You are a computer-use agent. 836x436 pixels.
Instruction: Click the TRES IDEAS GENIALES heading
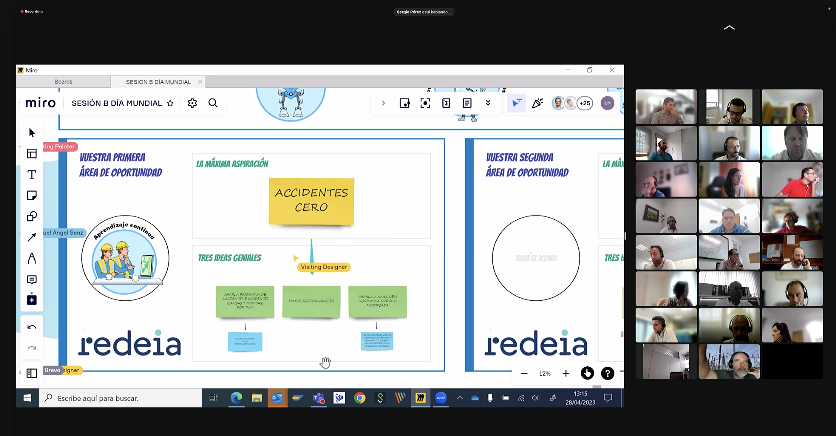(230, 258)
